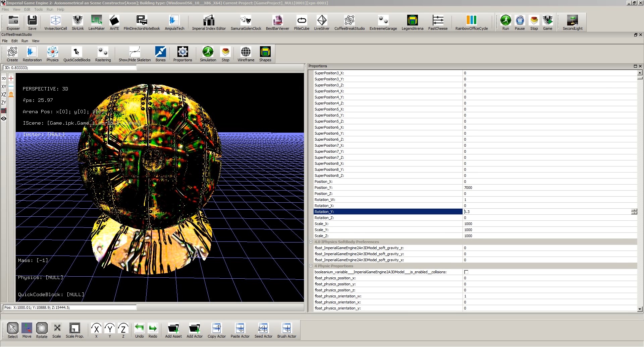Open CoffeeBreakStudio View menu
This screenshot has height=347, width=644.
point(36,41)
